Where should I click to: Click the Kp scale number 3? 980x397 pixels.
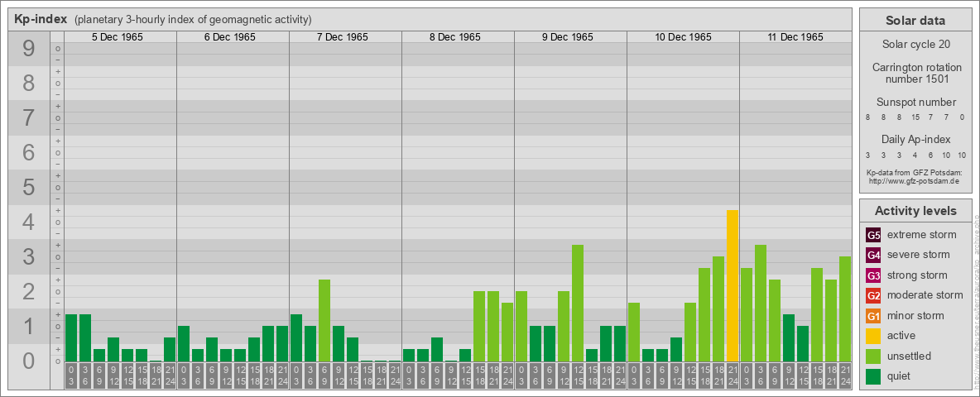[x=28, y=256]
